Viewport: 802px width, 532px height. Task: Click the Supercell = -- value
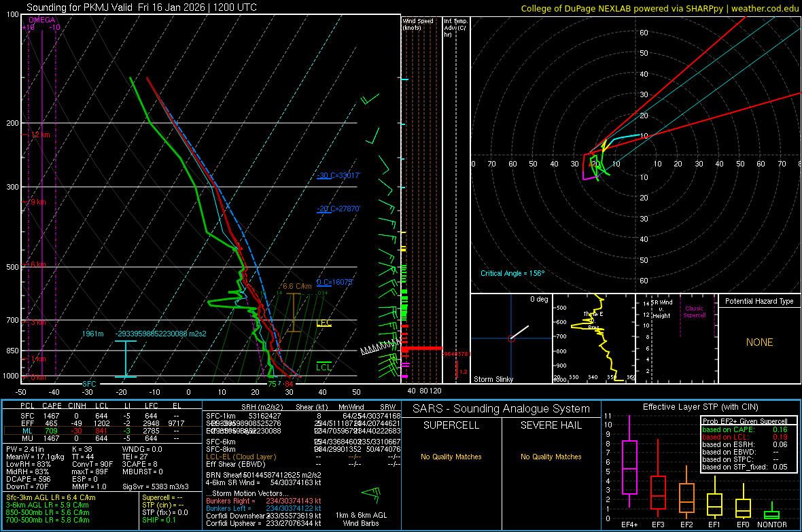[162, 497]
